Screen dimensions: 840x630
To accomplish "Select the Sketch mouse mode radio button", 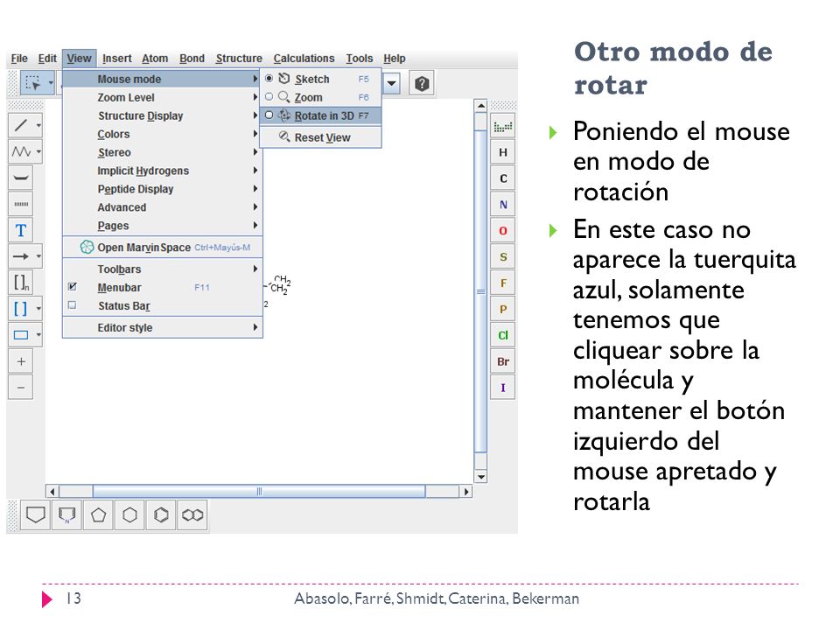I will click(269, 79).
